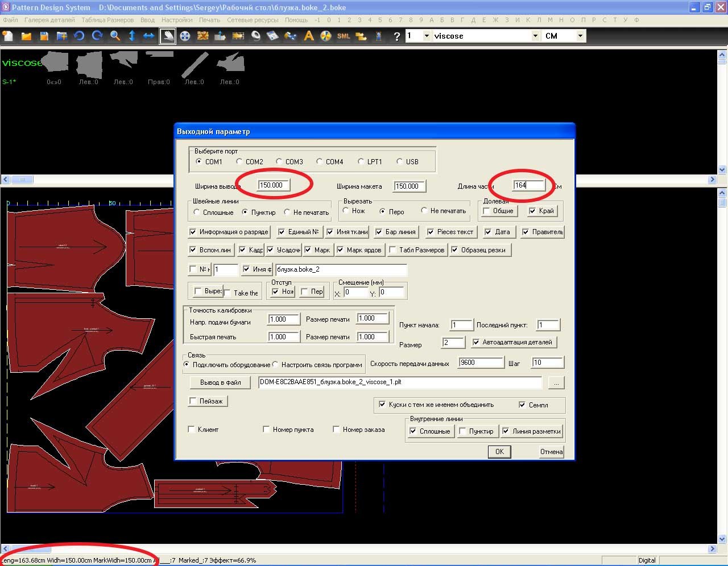Open the Помощь menu

(x=296, y=20)
